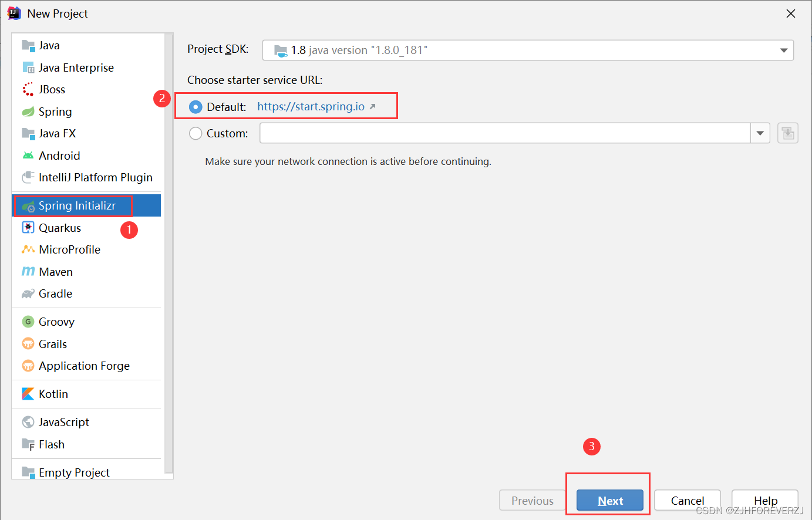Select the IntelliJ Platform Plugin entry
The image size is (812, 520).
[x=86, y=177]
